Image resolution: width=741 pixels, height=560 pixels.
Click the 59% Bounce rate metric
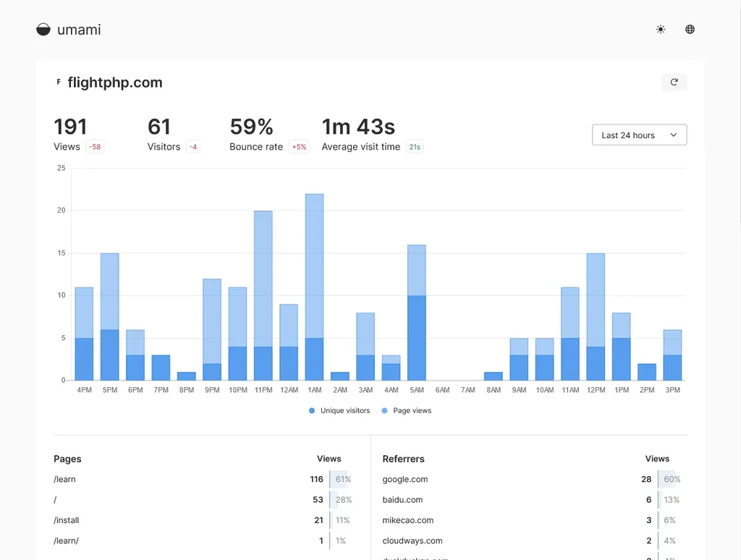coord(251,127)
